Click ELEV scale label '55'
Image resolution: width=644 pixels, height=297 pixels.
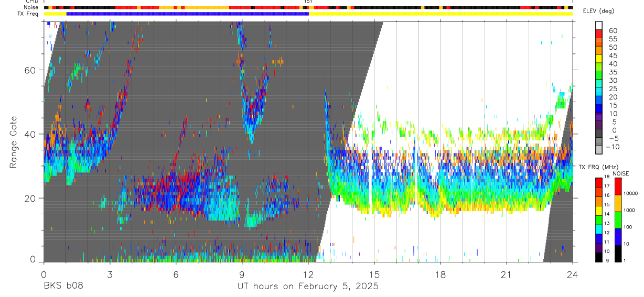613,39
